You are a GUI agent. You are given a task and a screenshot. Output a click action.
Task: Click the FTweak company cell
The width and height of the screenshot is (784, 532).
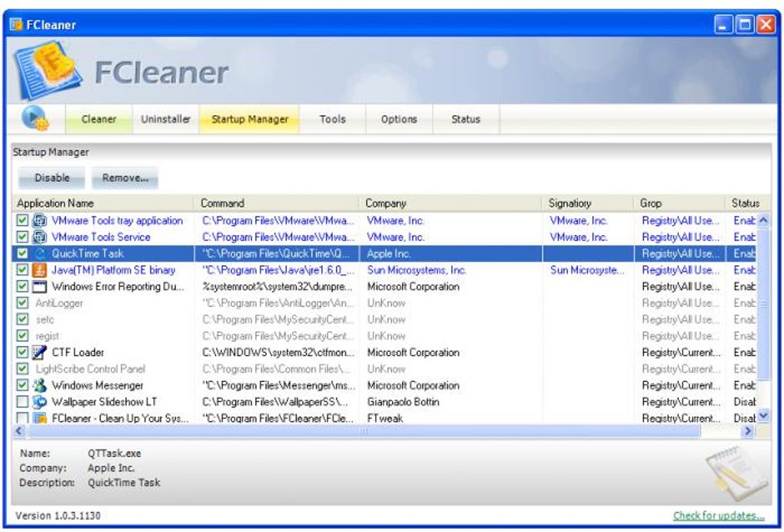point(384,418)
